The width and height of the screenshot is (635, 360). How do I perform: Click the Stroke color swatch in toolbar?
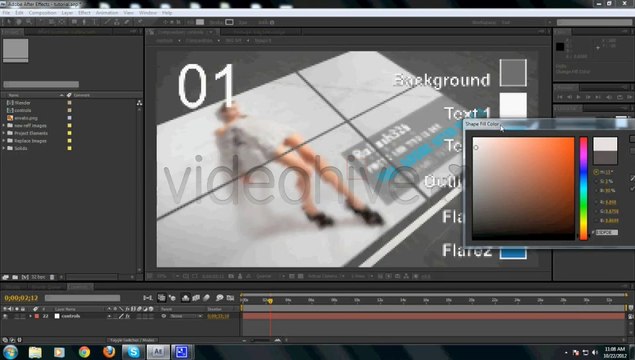pyautogui.click(x=229, y=22)
